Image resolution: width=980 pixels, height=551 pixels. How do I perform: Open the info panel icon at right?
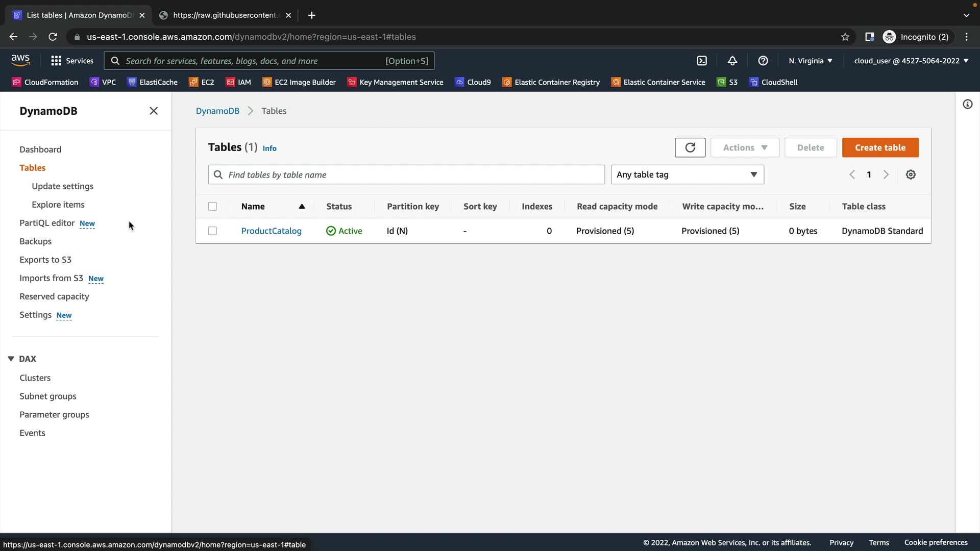tap(967, 104)
